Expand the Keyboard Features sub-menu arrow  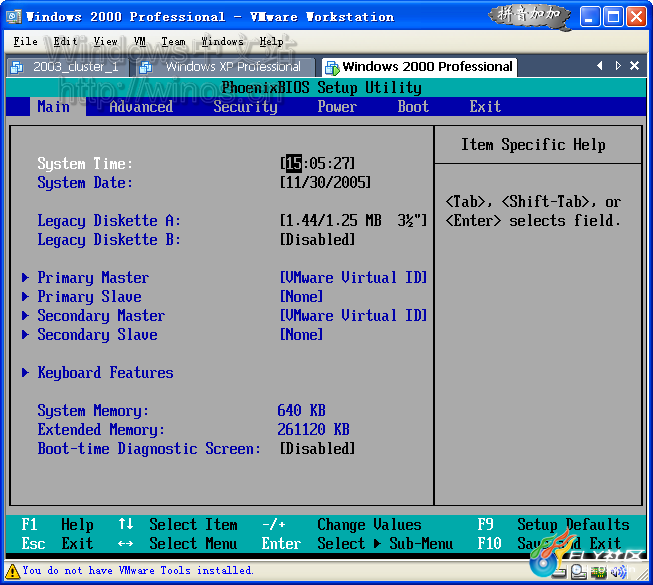pyautogui.click(x=25, y=373)
